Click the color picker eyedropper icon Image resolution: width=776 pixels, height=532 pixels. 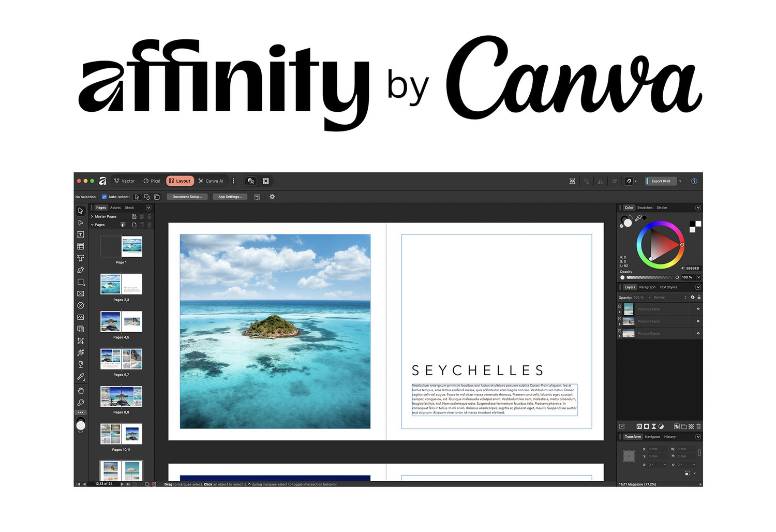coord(638,218)
